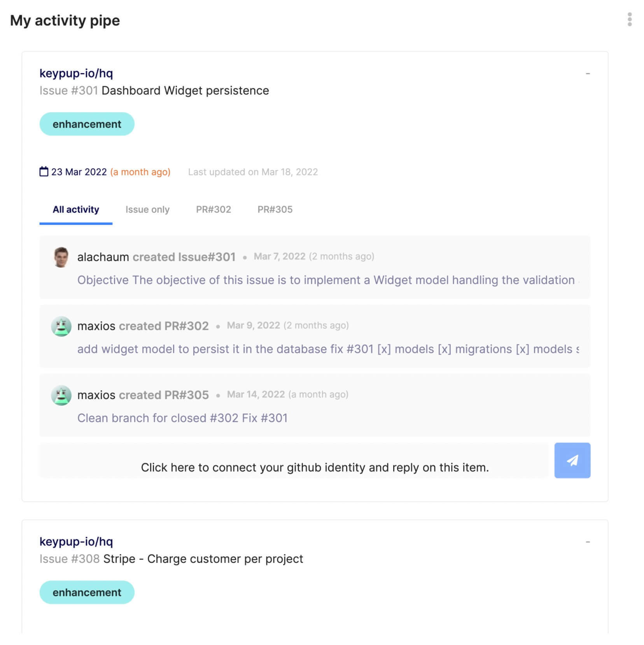The height and width of the screenshot is (645, 644).
Task: Open keypup-io/hq repo link in second card
Action: pos(76,542)
